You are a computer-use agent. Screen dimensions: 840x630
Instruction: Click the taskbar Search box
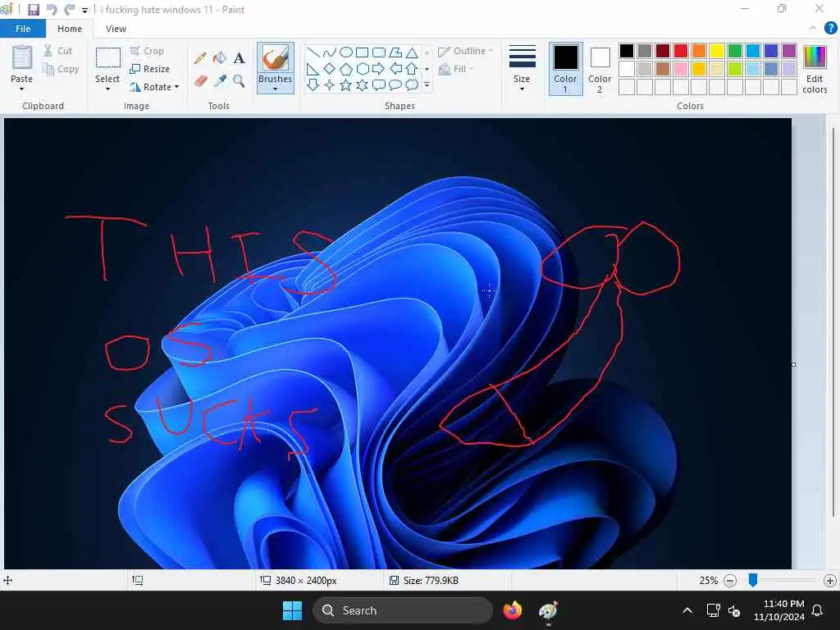403,610
